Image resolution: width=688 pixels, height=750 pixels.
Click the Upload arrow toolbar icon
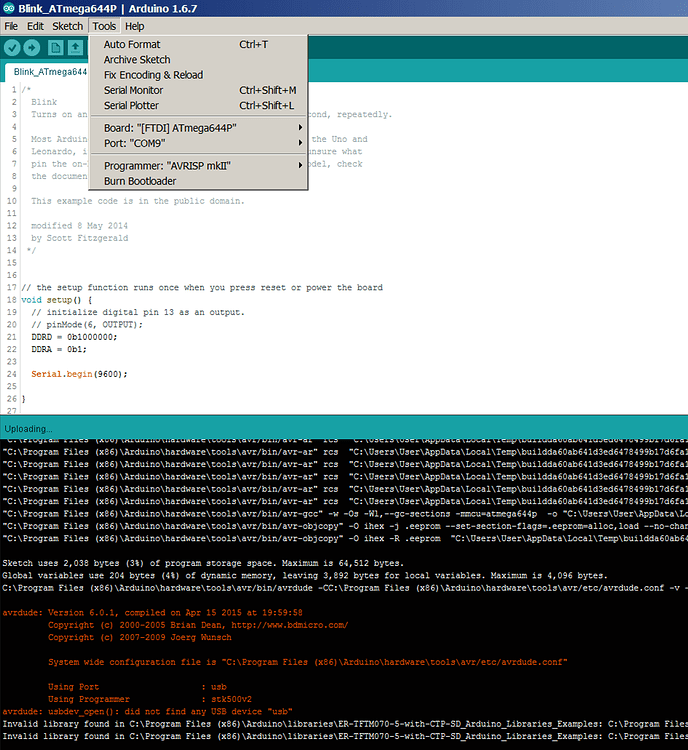click(32, 47)
